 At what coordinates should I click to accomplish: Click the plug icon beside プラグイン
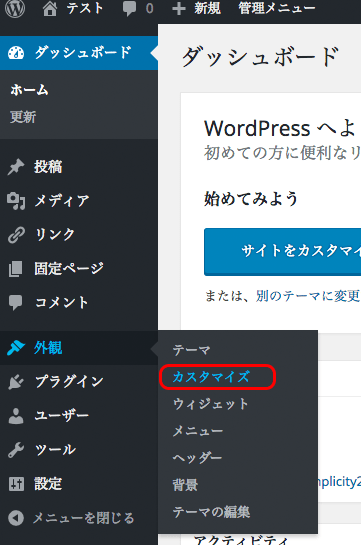point(16,382)
